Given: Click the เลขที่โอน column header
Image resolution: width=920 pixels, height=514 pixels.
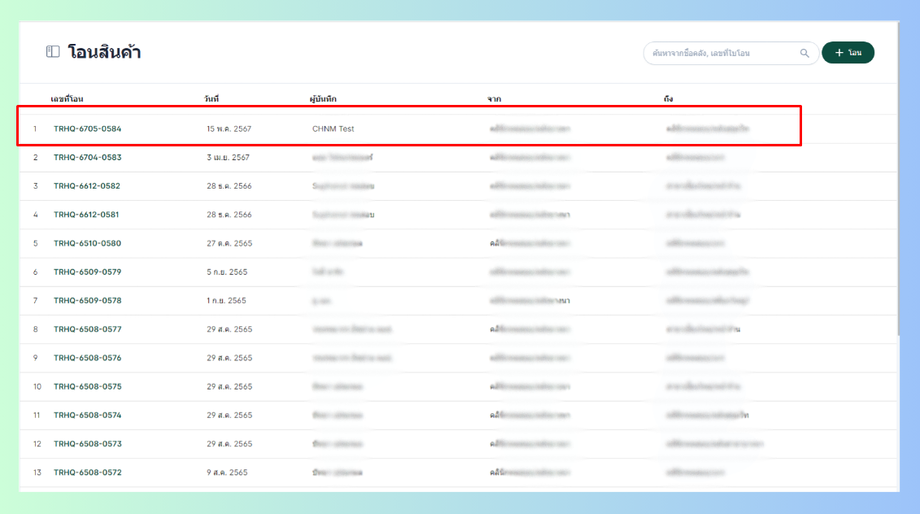Looking at the screenshot, I should [67, 99].
